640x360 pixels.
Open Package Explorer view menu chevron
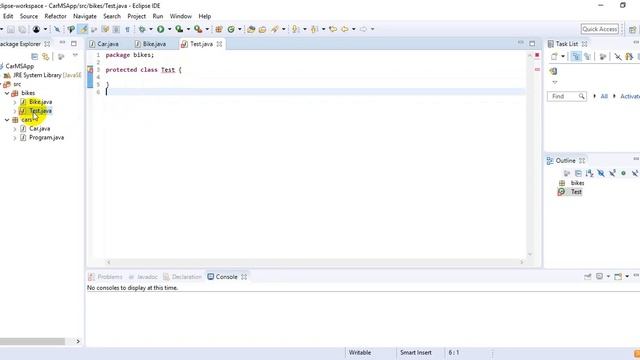pos(75,55)
